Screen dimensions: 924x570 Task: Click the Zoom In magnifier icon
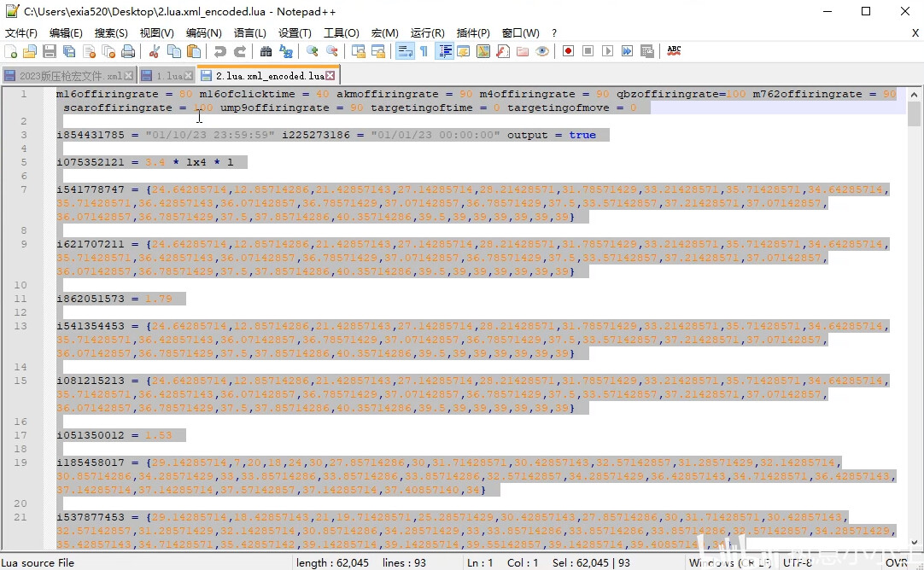pos(313,51)
